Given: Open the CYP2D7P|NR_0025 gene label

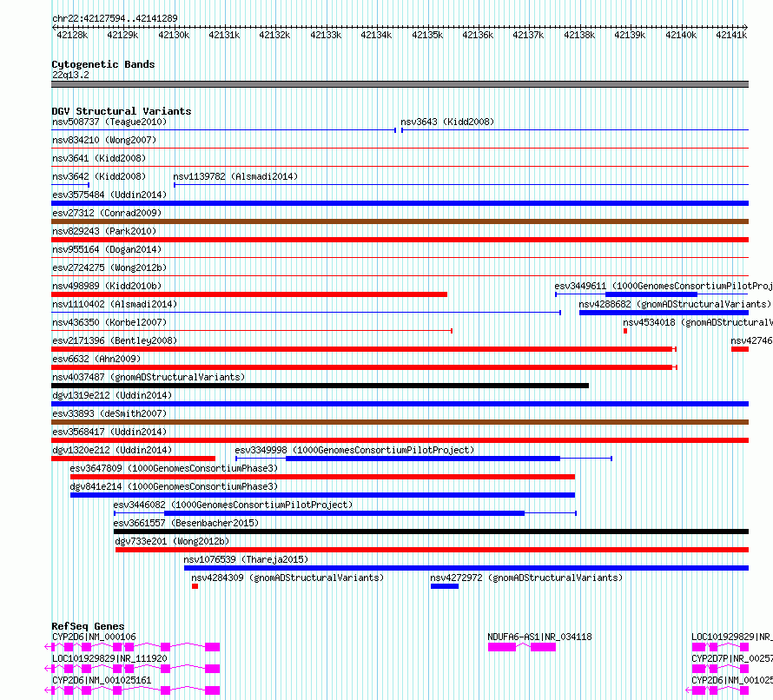Looking at the screenshot, I should pos(732,658).
